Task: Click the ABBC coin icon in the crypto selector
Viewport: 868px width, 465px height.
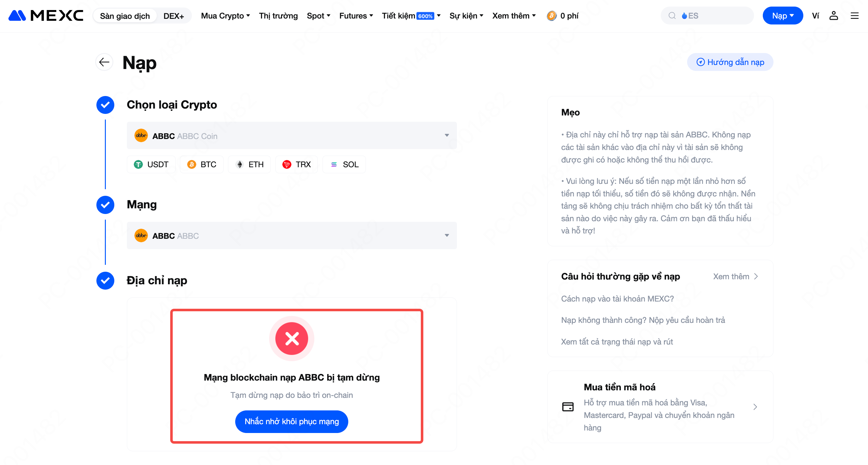Action: click(x=141, y=135)
